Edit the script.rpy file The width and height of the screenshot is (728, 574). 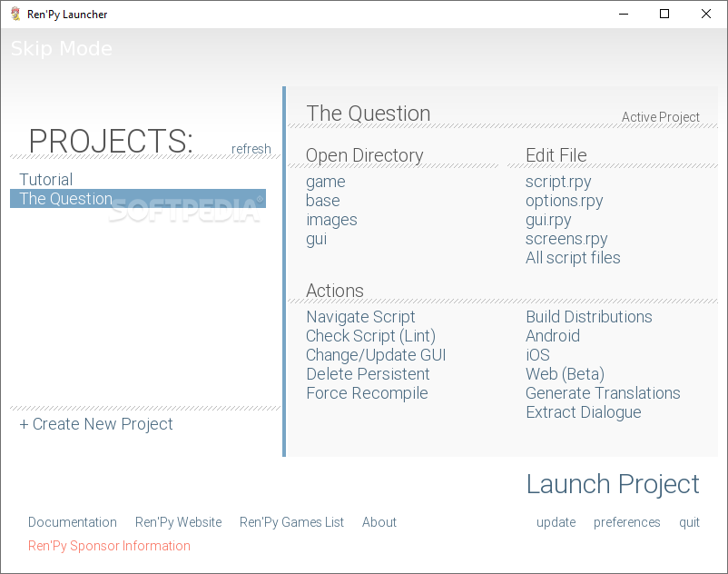click(x=558, y=182)
